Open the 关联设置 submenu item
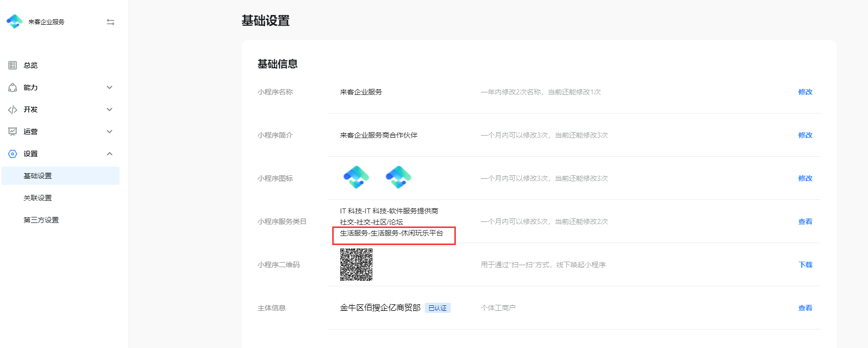This screenshot has width=868, height=348. (38, 198)
